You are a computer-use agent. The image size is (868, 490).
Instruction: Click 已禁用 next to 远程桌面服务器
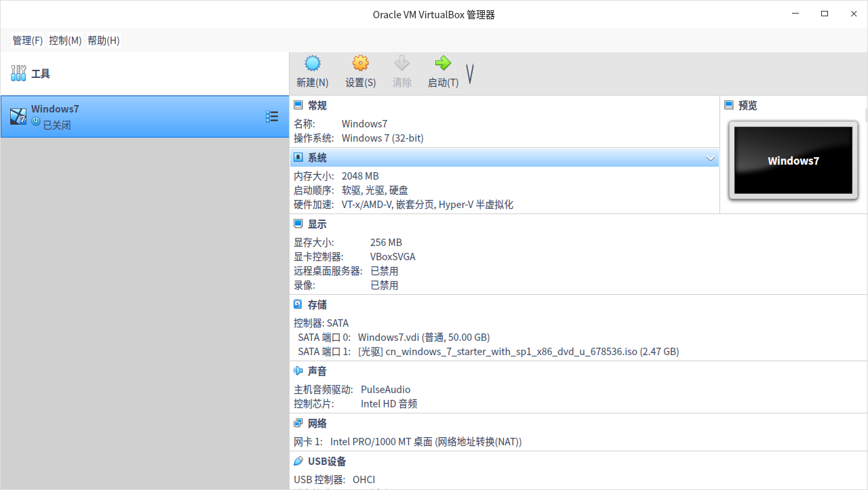384,271
